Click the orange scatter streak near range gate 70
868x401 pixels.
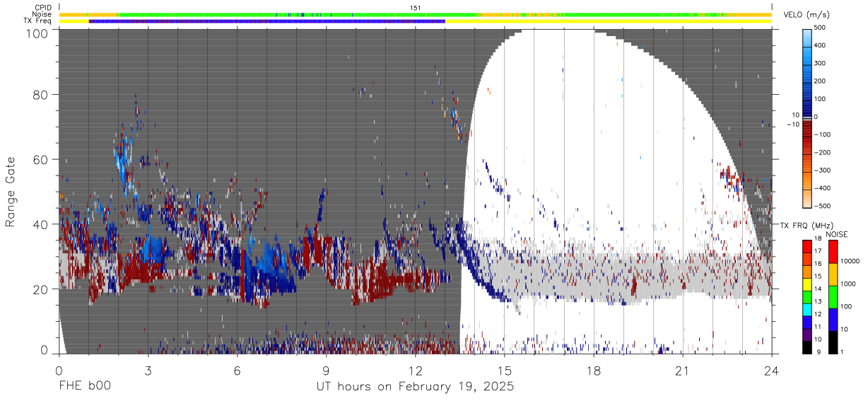point(456,122)
